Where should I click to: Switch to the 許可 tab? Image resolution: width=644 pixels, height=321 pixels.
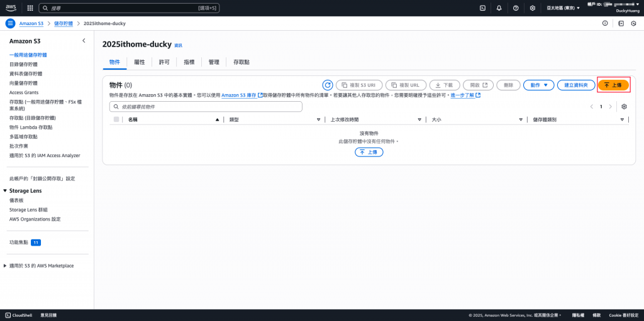(x=164, y=62)
